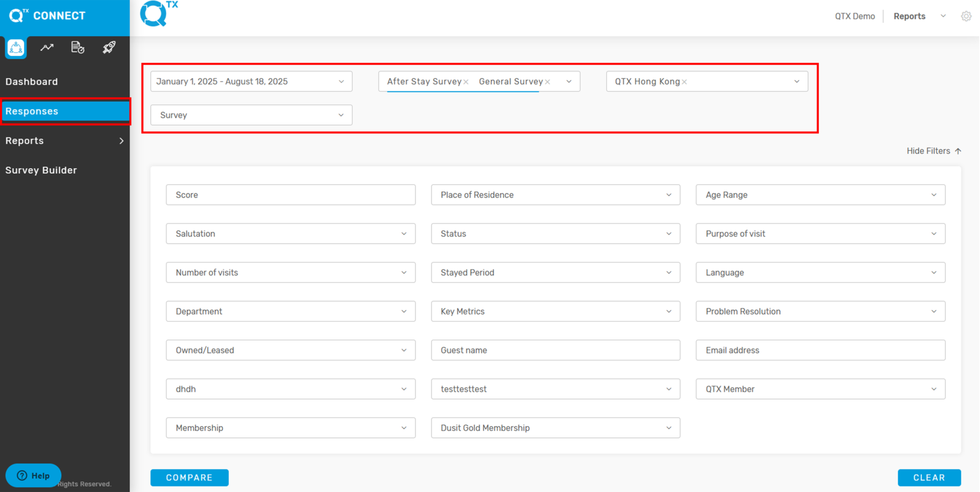
Task: Select the highlighted people network icon
Action: click(16, 48)
